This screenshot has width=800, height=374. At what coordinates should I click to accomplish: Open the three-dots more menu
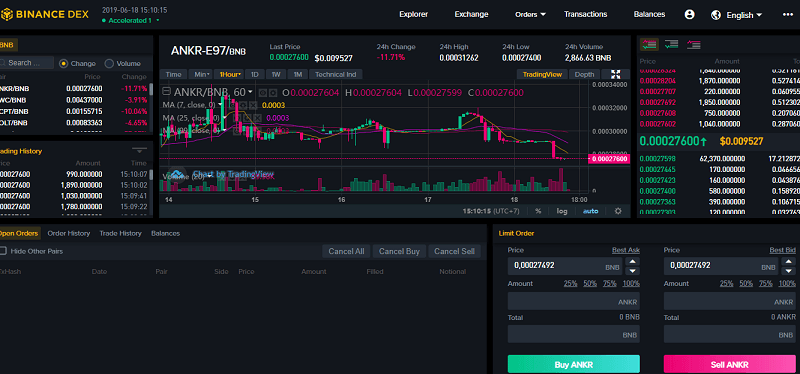787,15
